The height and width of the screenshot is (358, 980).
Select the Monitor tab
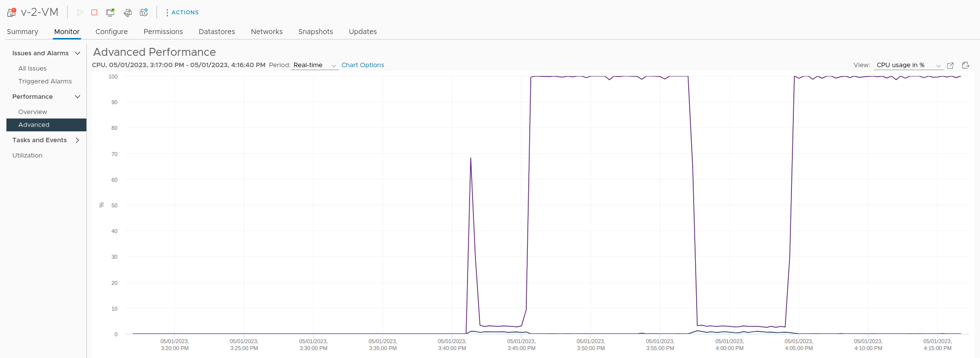(67, 32)
